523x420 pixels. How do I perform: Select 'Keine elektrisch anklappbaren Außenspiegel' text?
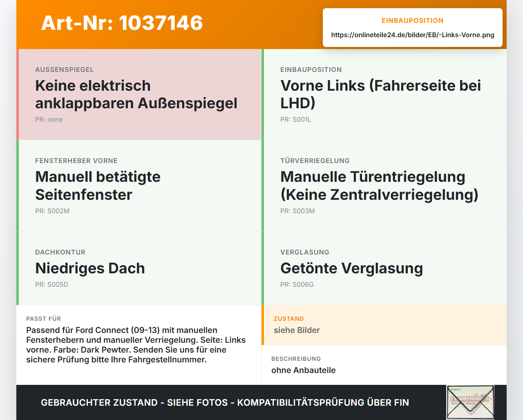136,94
